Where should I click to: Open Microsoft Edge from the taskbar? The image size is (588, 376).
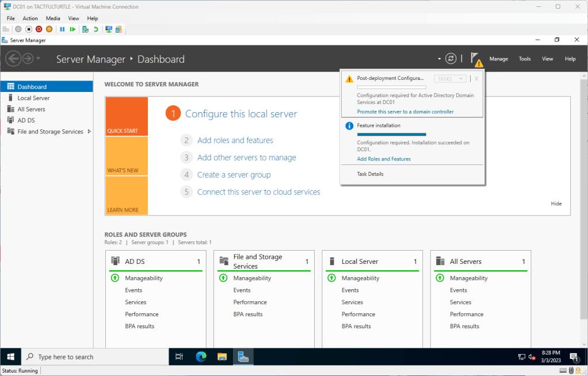(201, 356)
